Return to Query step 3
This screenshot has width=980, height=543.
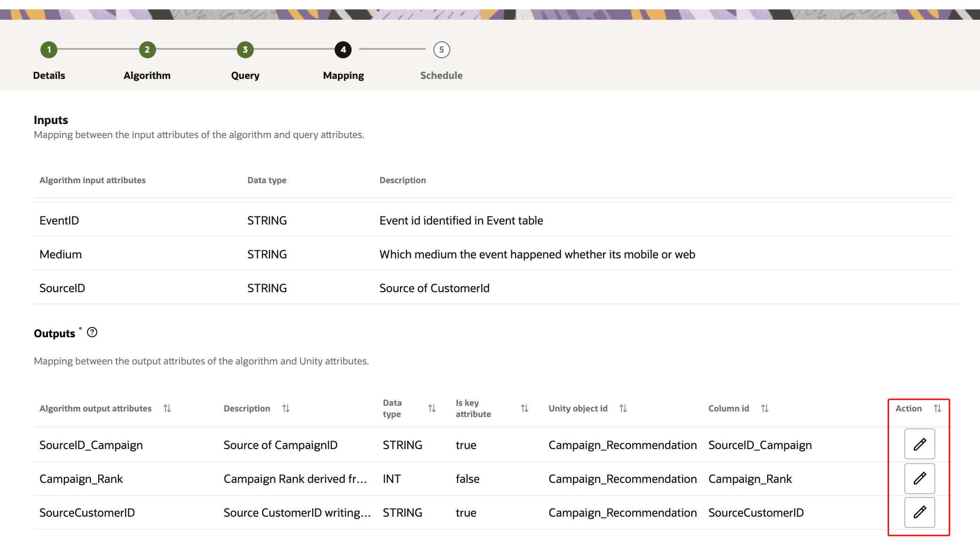point(245,50)
